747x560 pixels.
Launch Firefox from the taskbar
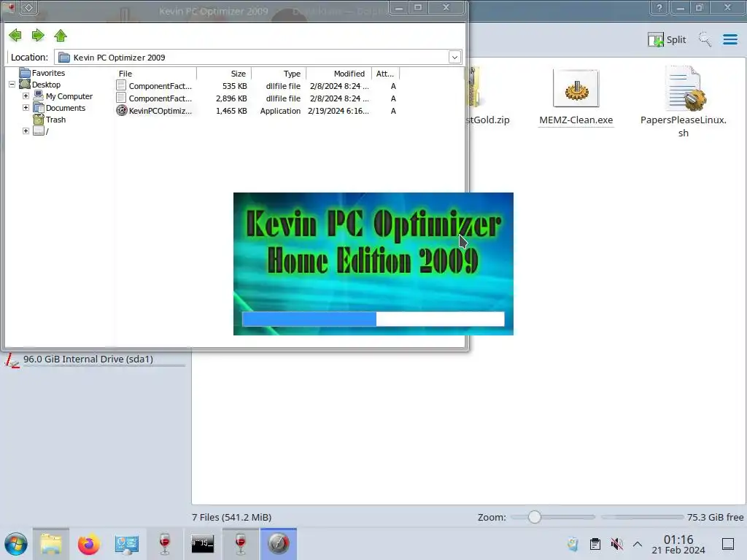click(x=88, y=544)
